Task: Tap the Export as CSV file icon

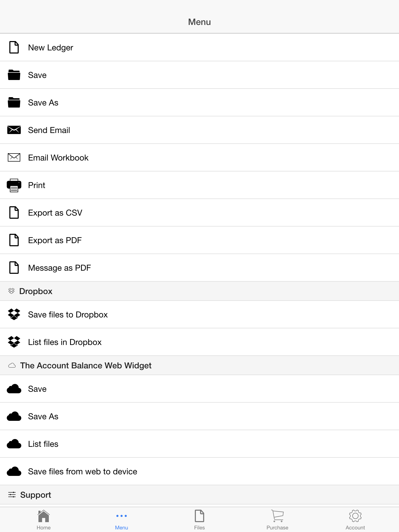Action: click(14, 212)
